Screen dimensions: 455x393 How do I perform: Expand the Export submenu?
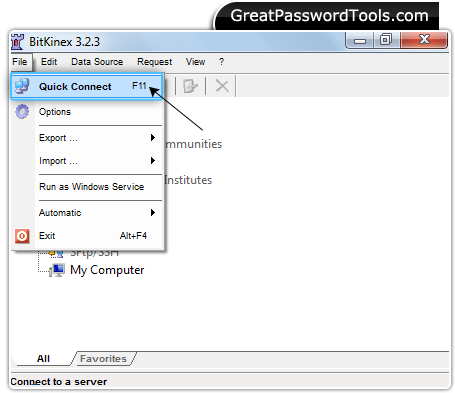87,138
